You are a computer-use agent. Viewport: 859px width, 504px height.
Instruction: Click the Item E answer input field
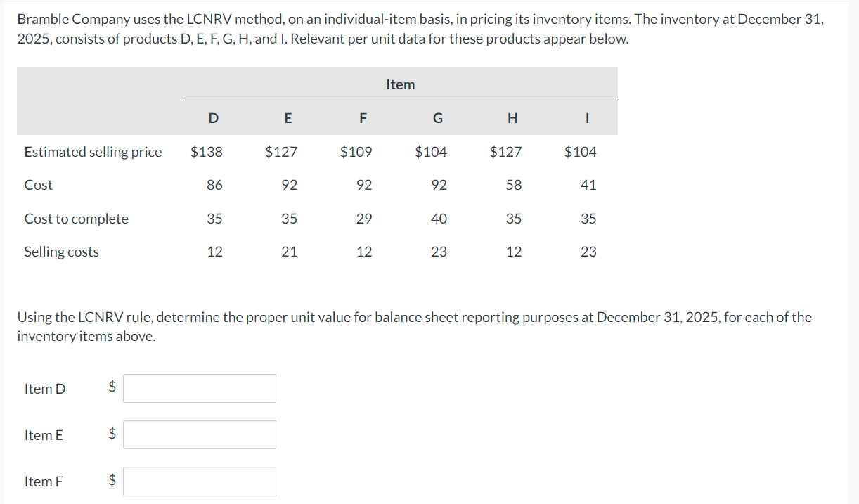199,434
